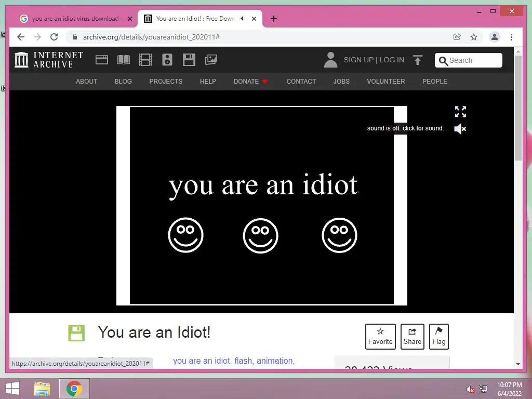Click the muted volume tray icon
Viewport: 532px width, 399px height.
tap(470, 389)
